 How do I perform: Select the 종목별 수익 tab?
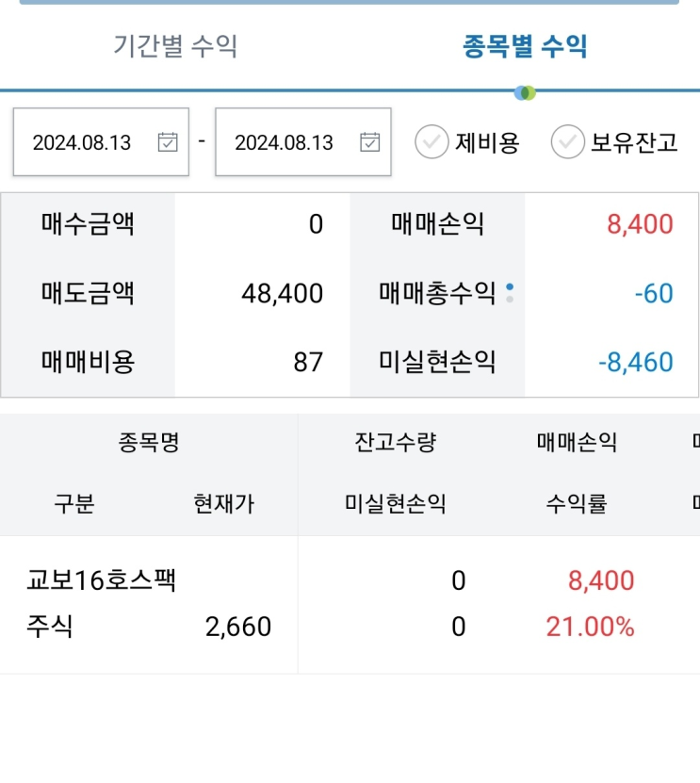click(525, 45)
